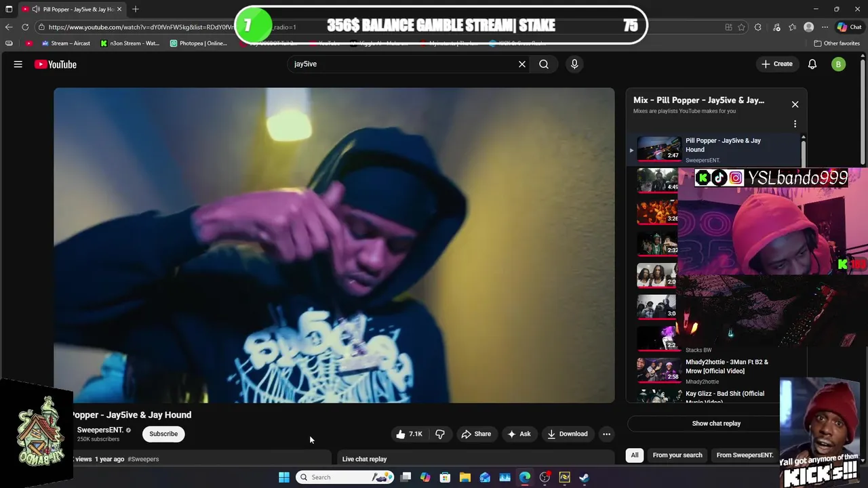
Task: Dislike the Pill Popper video
Action: click(440, 434)
